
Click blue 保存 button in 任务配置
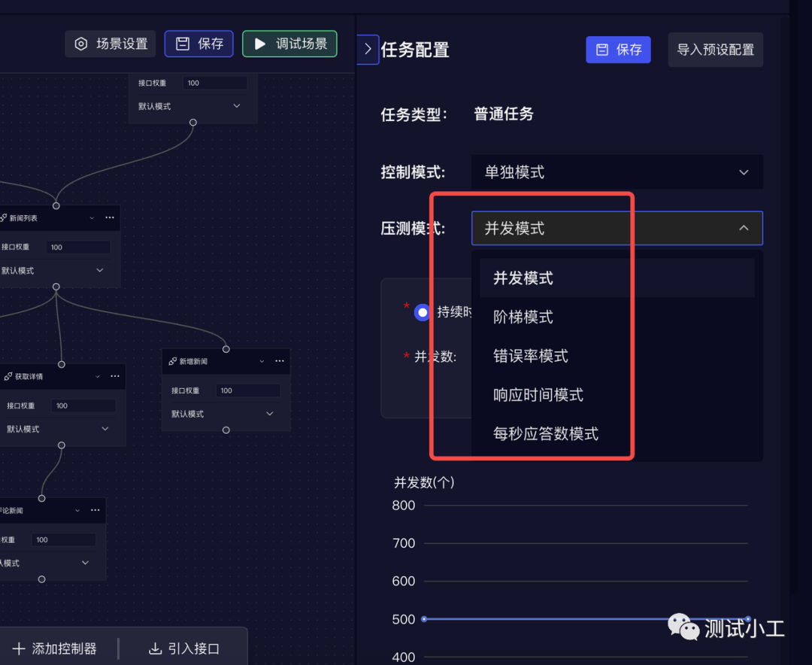tap(618, 50)
